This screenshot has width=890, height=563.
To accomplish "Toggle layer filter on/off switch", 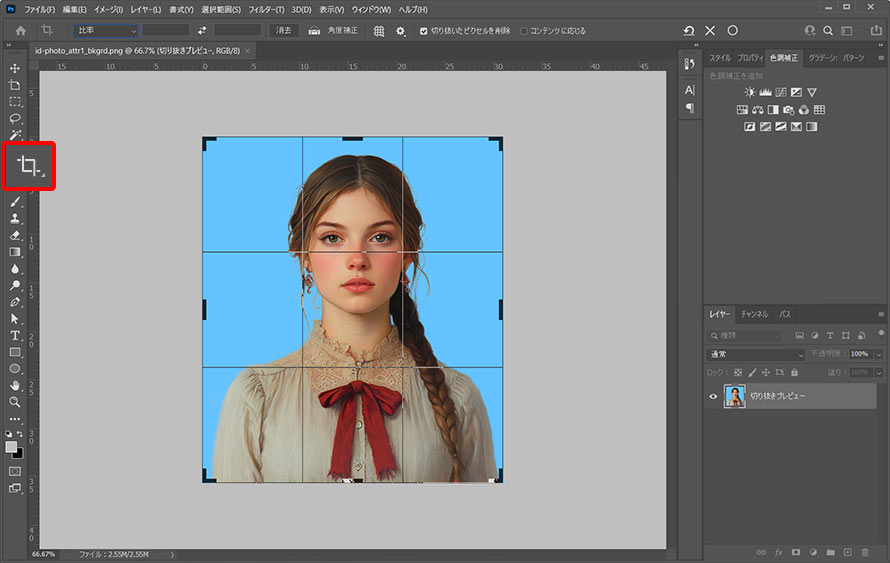I will click(x=881, y=333).
